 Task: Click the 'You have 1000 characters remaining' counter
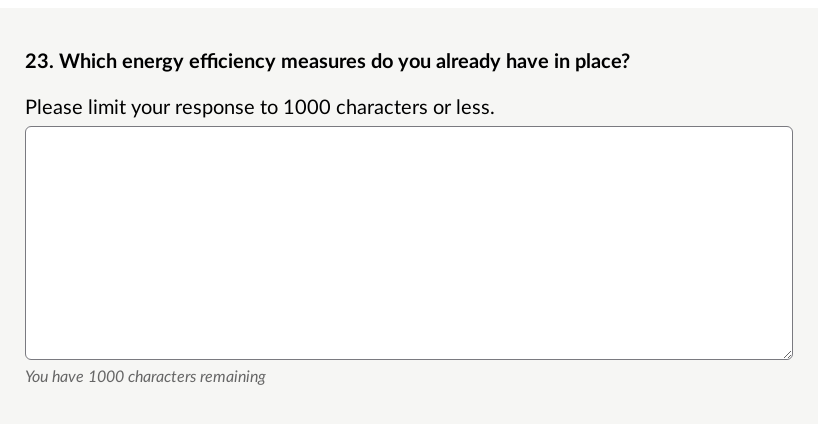tap(146, 377)
